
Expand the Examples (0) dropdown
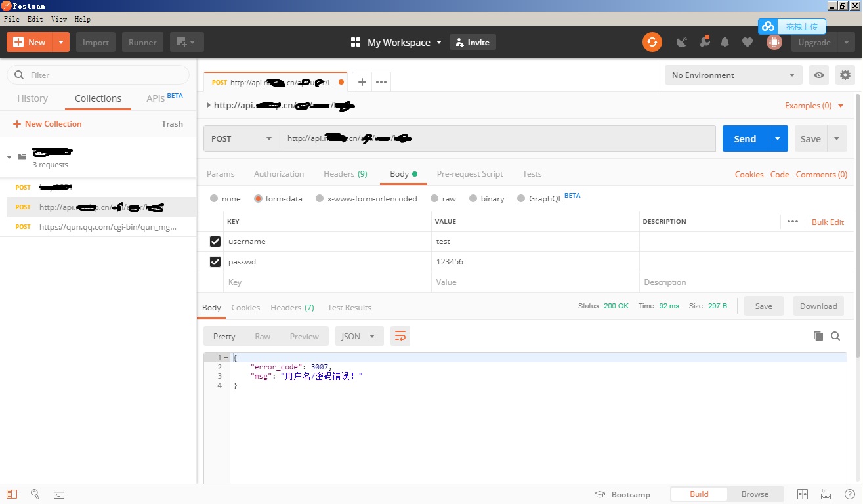tap(814, 106)
